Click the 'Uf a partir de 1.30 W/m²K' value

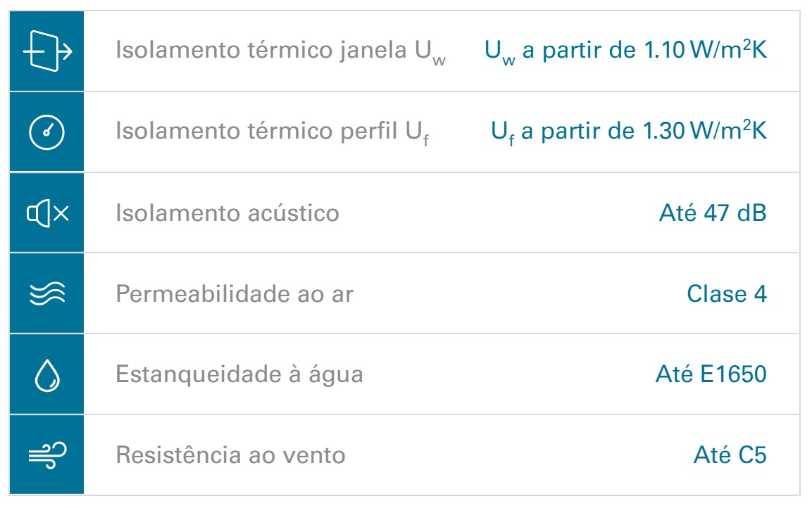(x=629, y=132)
